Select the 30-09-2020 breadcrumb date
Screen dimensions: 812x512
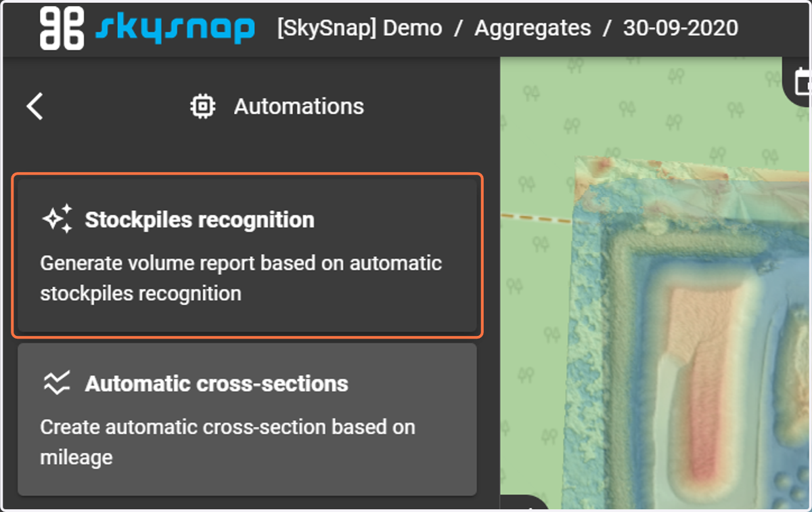pyautogui.click(x=681, y=28)
